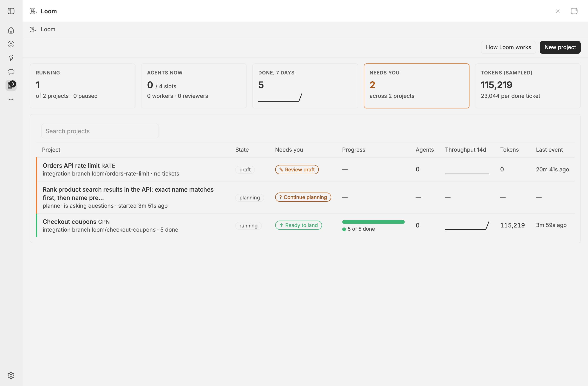Click the running state badge
588x386 pixels.
coord(248,226)
